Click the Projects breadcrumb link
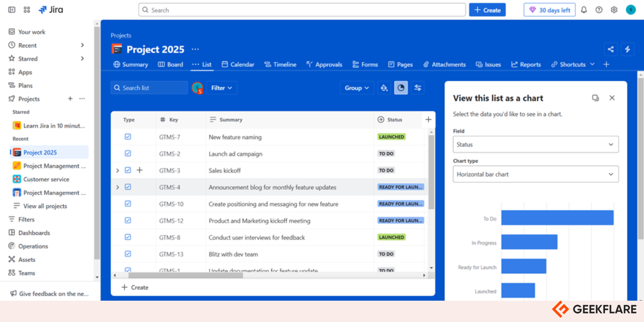Screen dimensions: 644x322 coord(121,35)
